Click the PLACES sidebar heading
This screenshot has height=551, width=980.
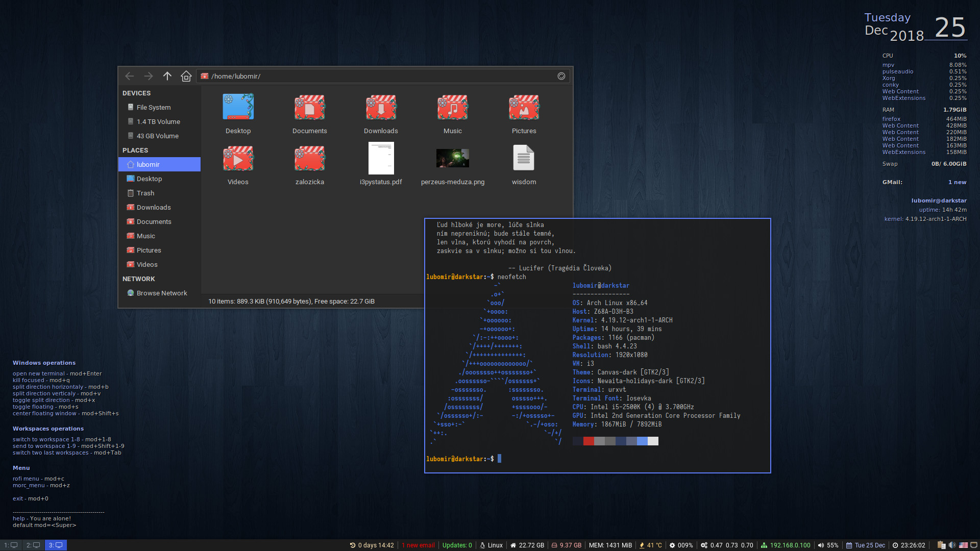tap(135, 150)
